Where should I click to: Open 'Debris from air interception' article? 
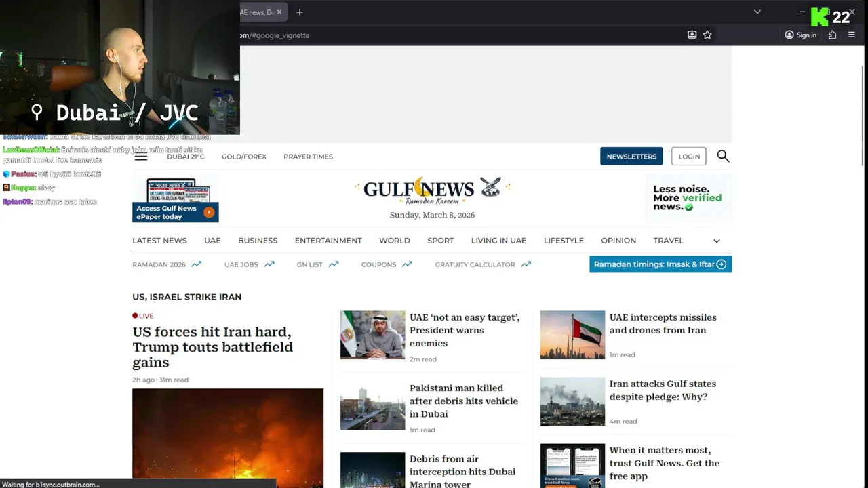point(462,471)
